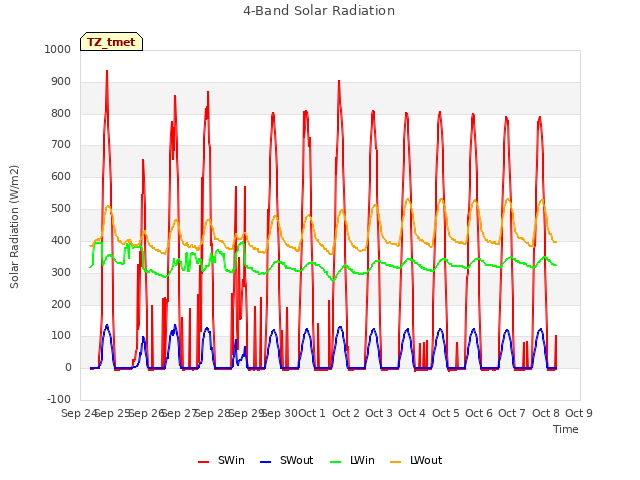
Task: Click the Oct 4 x-axis tick label
Action: tap(412, 413)
